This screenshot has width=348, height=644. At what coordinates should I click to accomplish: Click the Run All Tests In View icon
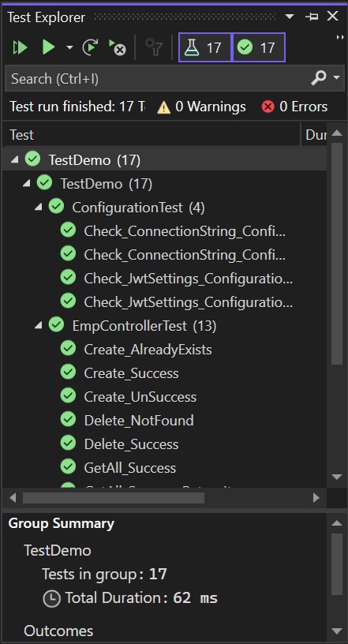[x=20, y=47]
